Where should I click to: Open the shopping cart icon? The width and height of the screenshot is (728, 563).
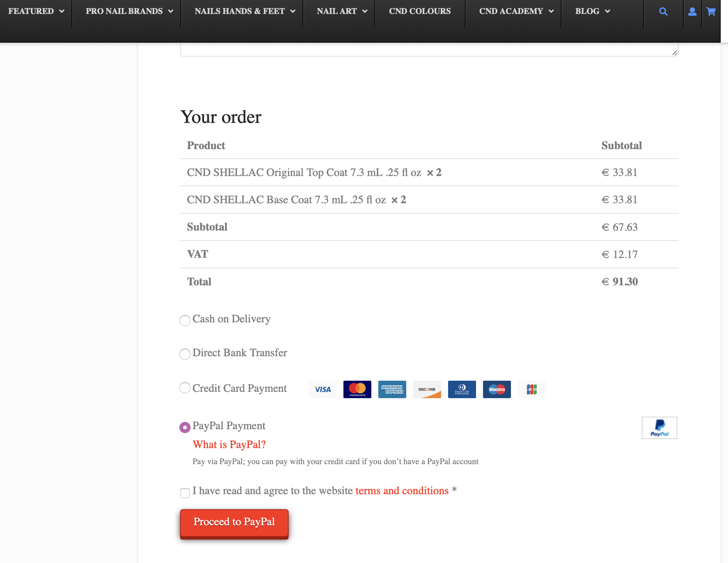coord(711,12)
